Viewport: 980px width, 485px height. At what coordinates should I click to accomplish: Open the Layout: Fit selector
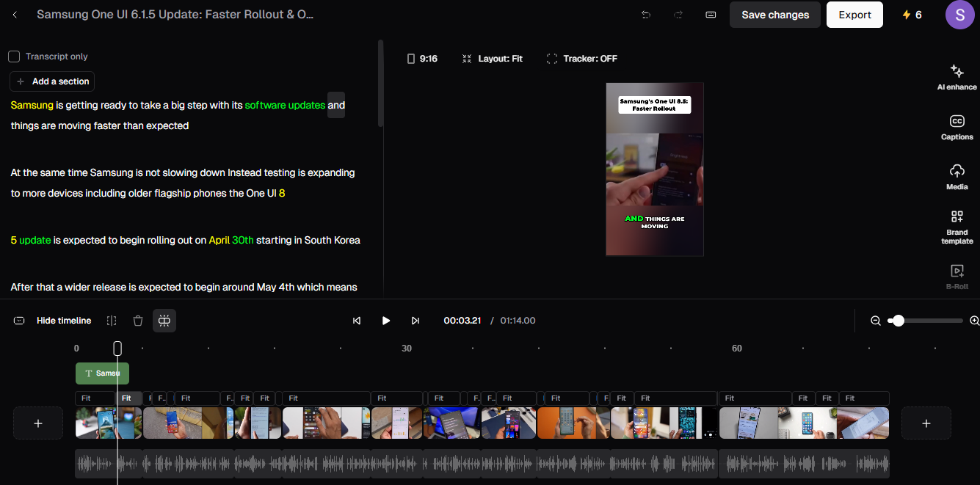coord(493,59)
